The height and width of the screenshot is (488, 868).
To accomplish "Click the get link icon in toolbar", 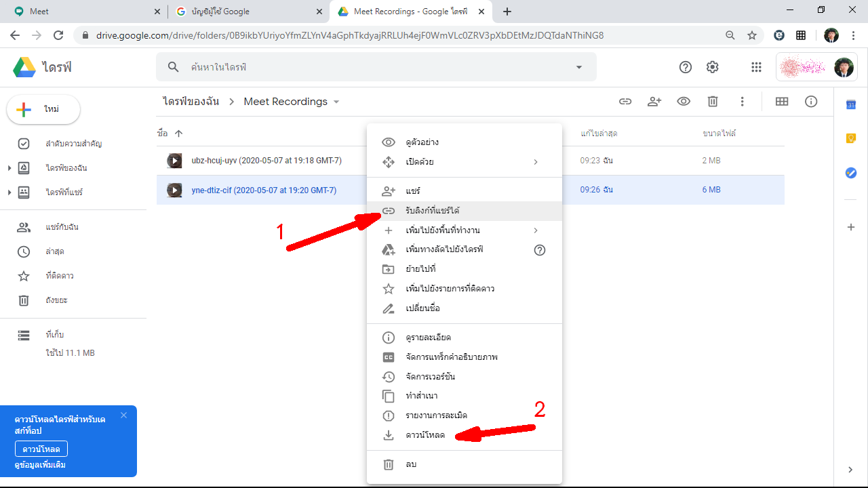I will [x=625, y=102].
